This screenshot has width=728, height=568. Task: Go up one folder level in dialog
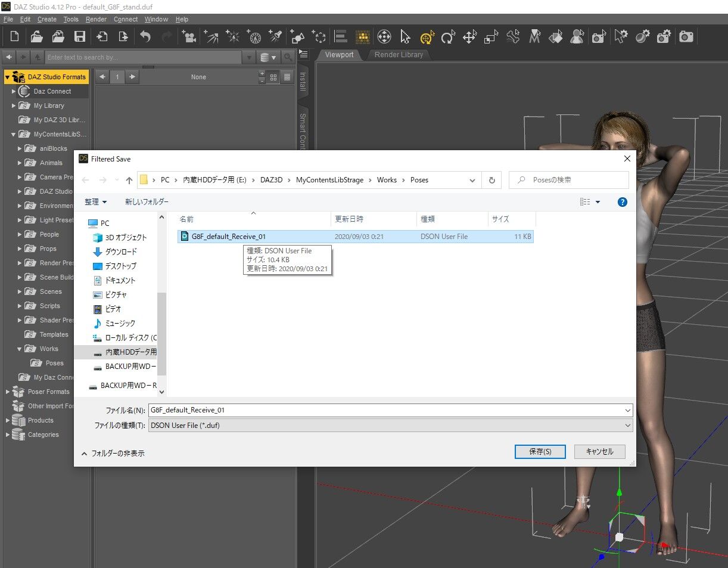(x=129, y=180)
